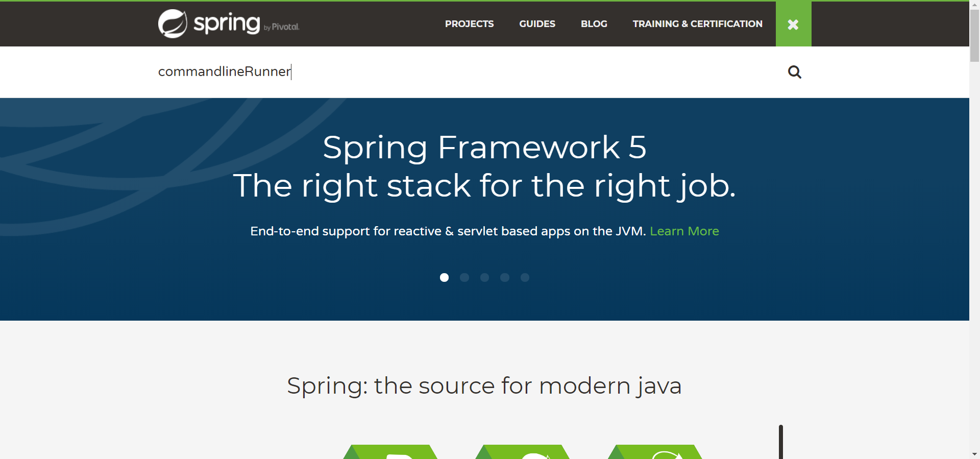Select the third carousel slide dot
Viewport: 980px width, 459px height.
(484, 277)
